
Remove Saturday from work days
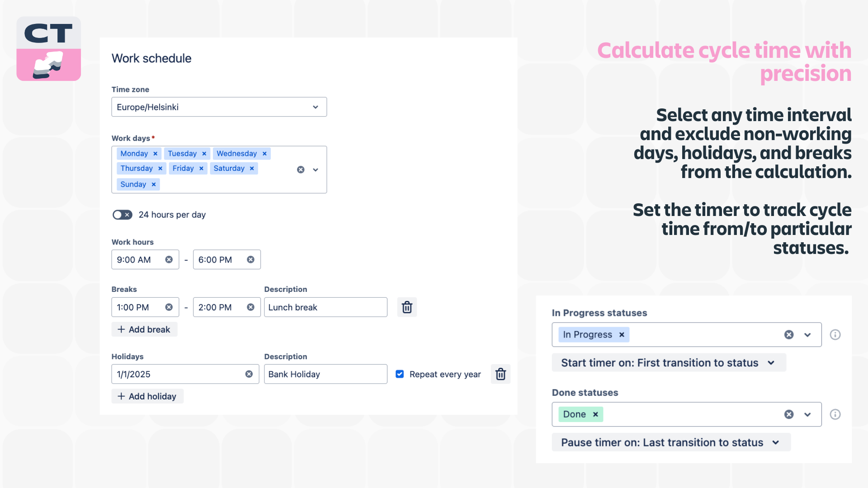pyautogui.click(x=252, y=168)
